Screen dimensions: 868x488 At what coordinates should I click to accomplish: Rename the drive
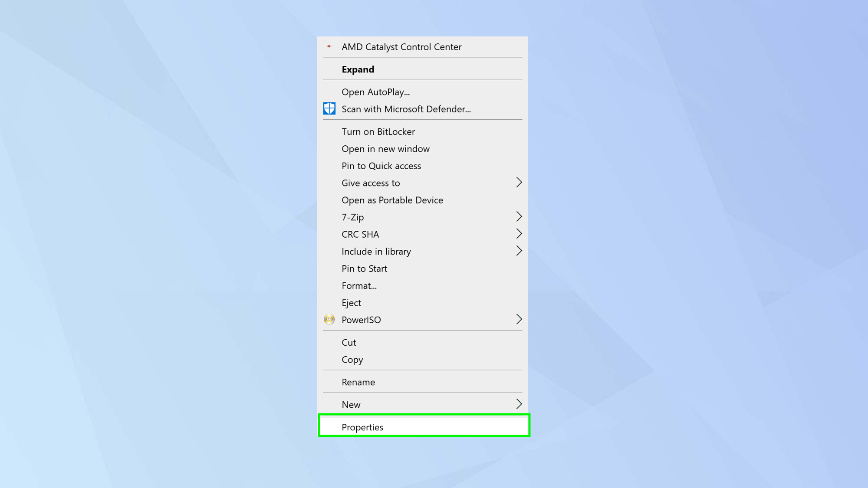pyautogui.click(x=358, y=382)
